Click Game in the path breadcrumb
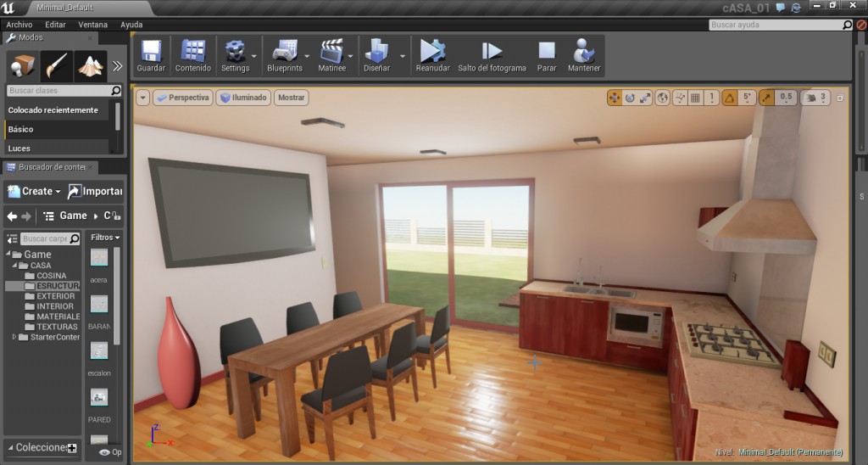 73,216
